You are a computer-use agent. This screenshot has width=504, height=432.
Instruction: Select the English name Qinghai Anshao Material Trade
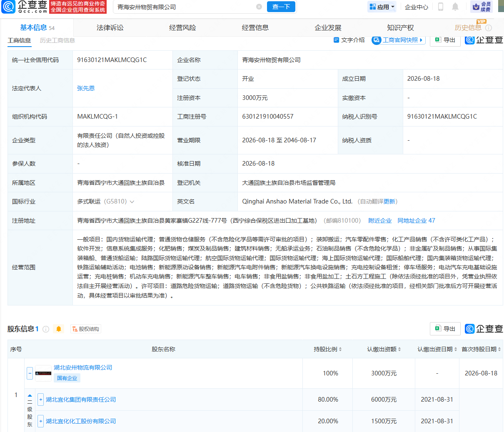pos(297,201)
